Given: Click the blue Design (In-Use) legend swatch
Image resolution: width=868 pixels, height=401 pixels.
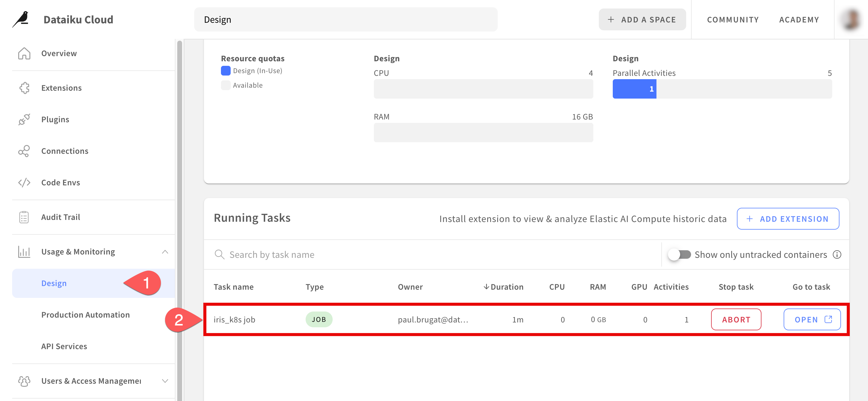Looking at the screenshot, I should pos(226,71).
